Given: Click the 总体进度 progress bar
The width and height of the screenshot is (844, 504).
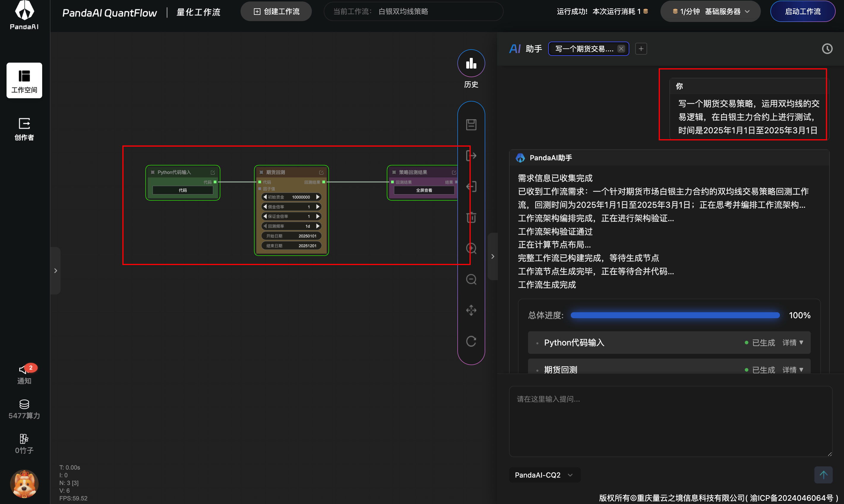Looking at the screenshot, I should [675, 315].
